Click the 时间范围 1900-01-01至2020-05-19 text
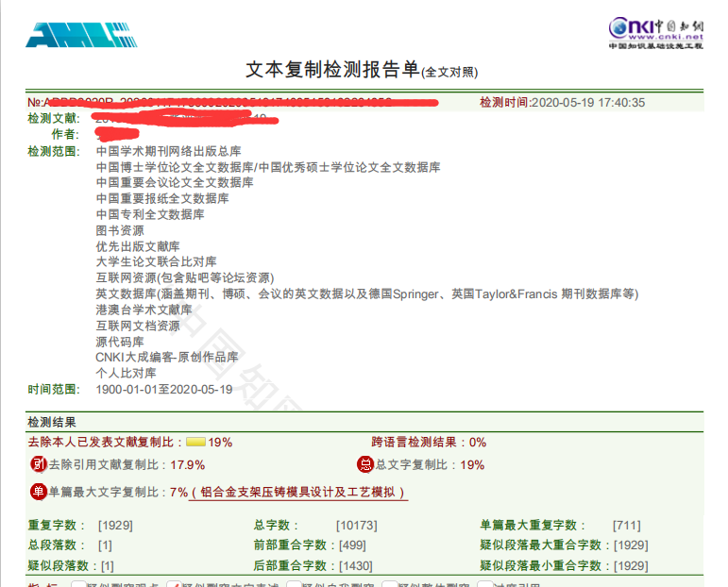 point(163,390)
